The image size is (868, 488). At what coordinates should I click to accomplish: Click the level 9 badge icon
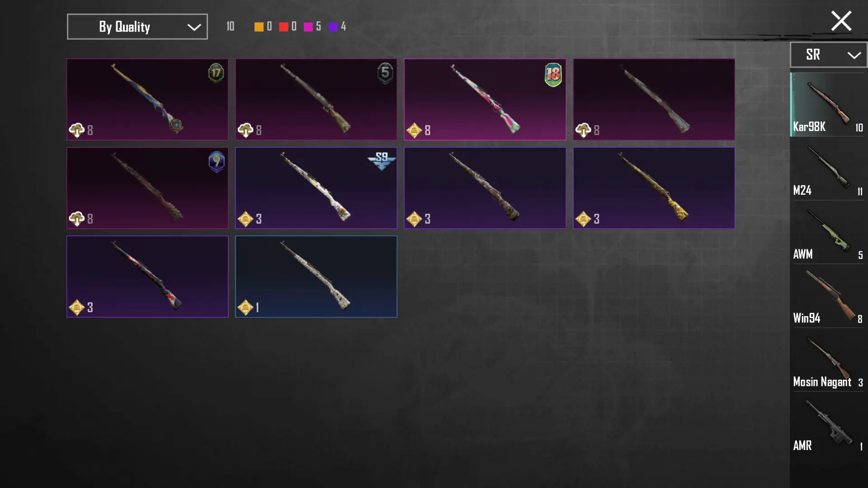(x=217, y=161)
